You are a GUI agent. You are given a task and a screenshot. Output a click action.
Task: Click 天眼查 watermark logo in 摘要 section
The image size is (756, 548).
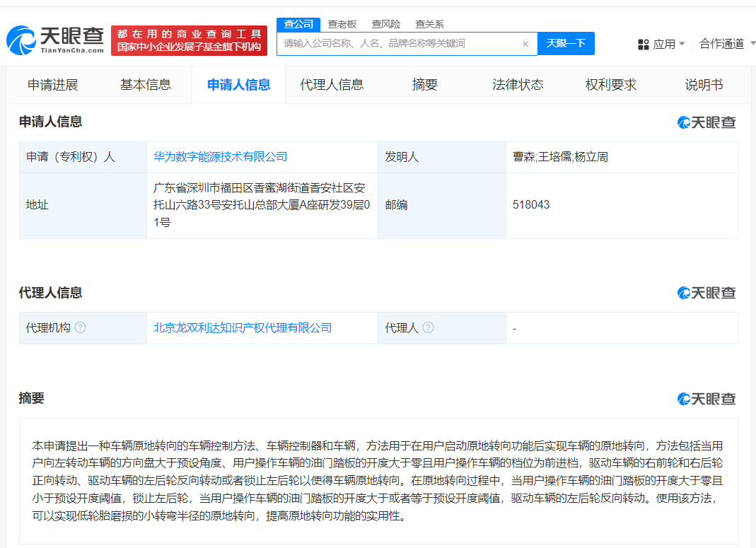[706, 399]
